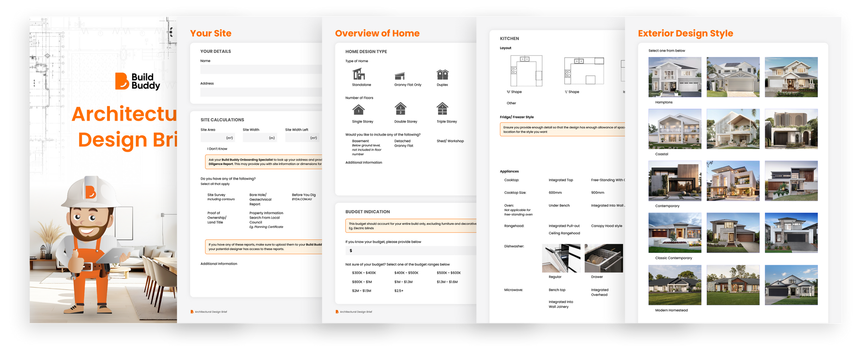Screen dimensions: 868x346
Task: Pick the '$1M - $1.3M' budget range
Action: 403,282
